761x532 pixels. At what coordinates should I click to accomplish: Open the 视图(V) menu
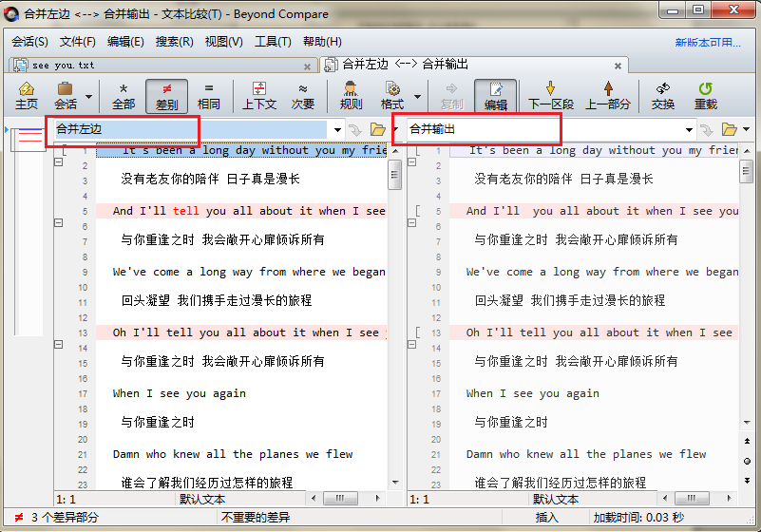(x=223, y=42)
